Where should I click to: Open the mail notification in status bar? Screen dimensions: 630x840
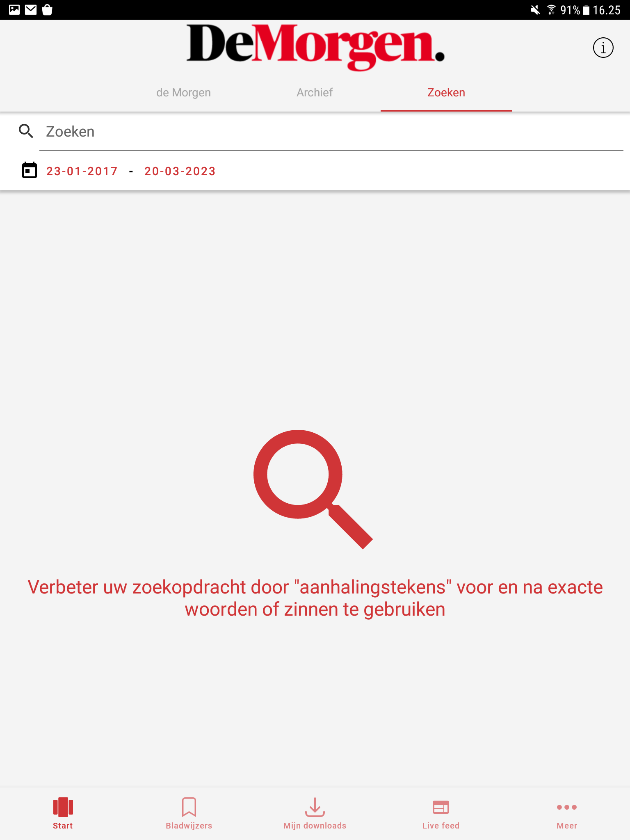point(31,10)
